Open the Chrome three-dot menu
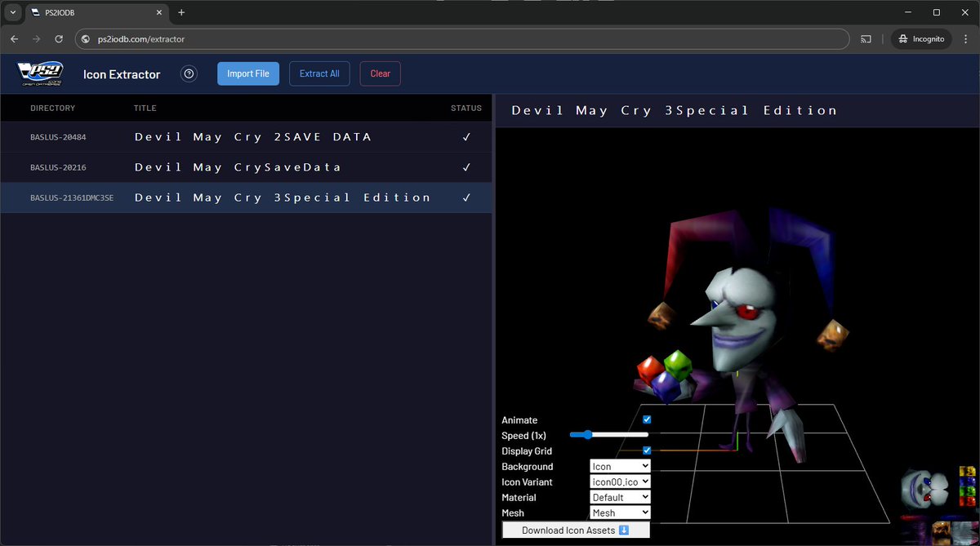980x546 pixels. coord(966,38)
